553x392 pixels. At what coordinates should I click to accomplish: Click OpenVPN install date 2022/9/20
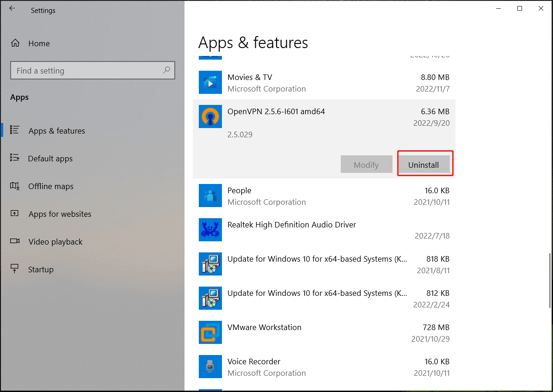click(431, 123)
